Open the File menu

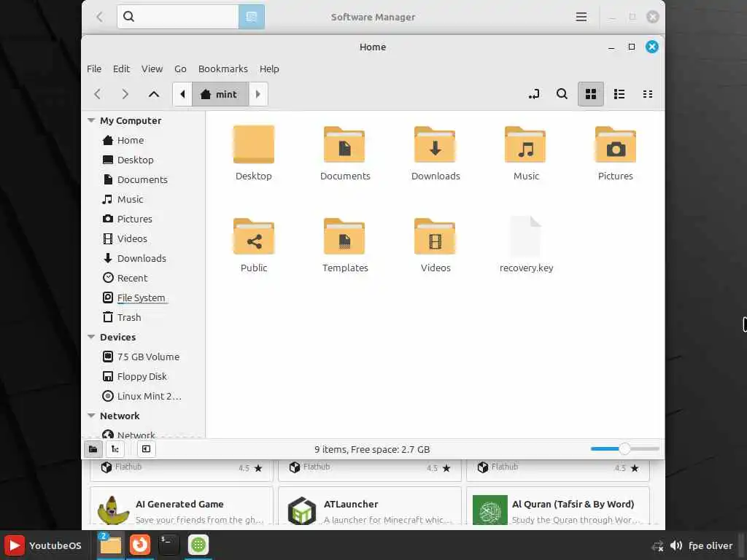[x=94, y=69]
